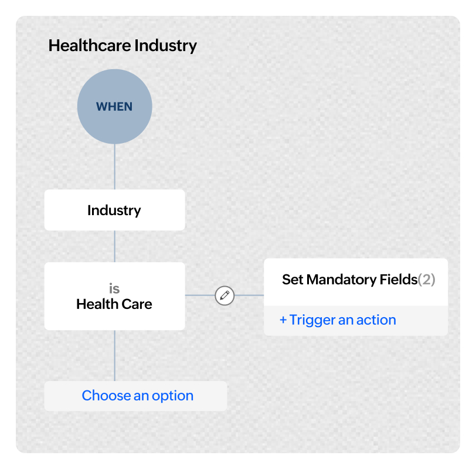Click connector between Industry and Health Care
Screen dimensions: 476x469
114,246
